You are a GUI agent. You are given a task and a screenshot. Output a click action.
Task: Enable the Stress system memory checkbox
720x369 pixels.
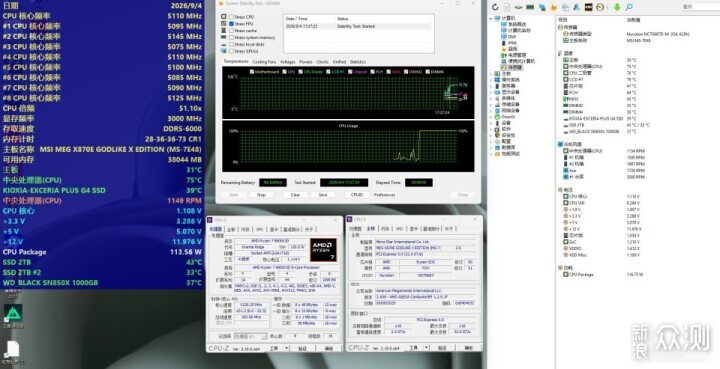(x=231, y=38)
